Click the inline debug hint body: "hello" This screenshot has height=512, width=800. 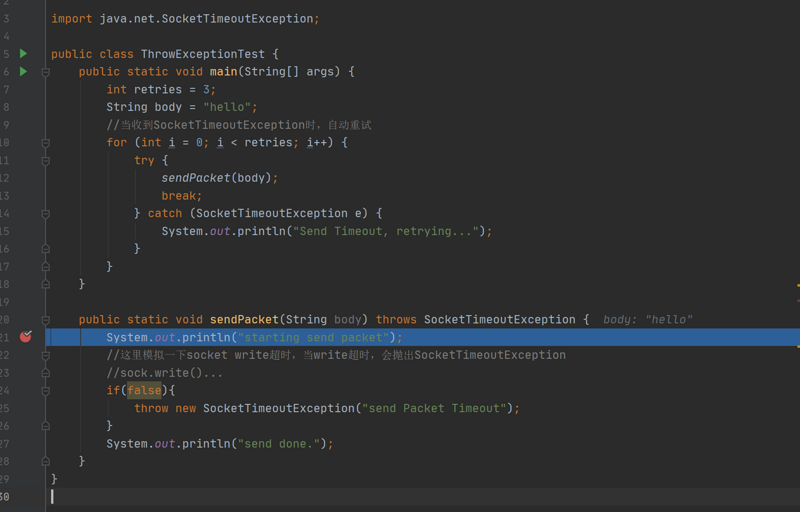point(647,320)
